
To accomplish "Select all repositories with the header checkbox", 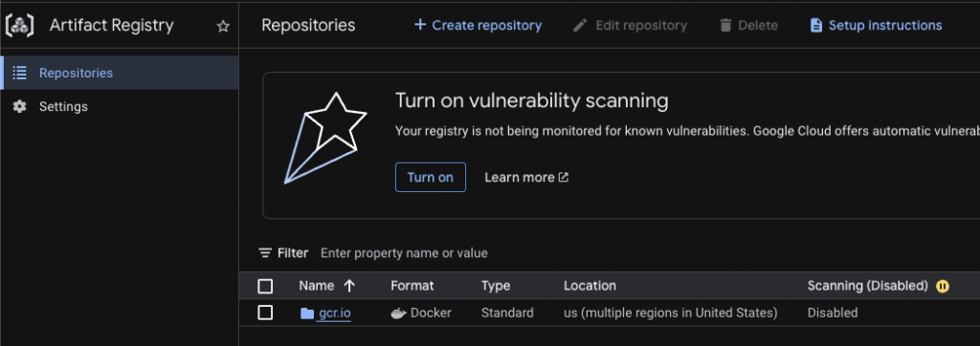I will point(265,286).
